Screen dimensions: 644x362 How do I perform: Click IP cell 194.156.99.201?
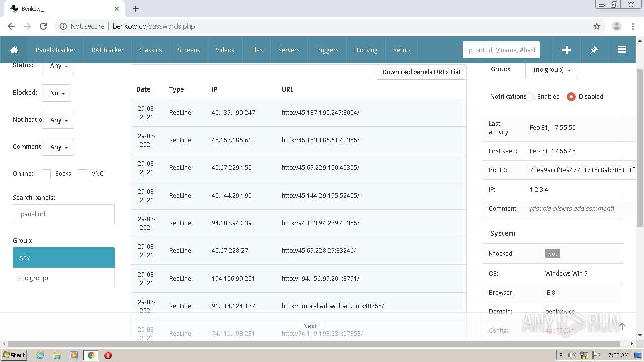[233, 279]
